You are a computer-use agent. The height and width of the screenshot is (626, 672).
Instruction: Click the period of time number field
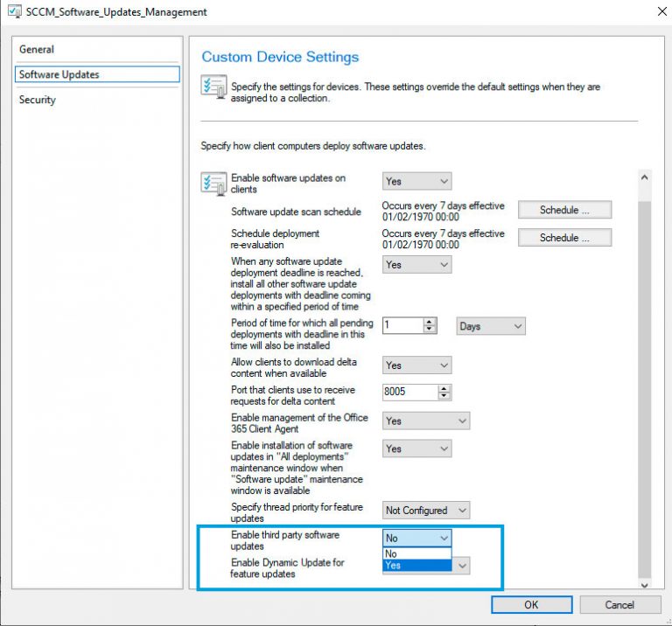point(402,325)
